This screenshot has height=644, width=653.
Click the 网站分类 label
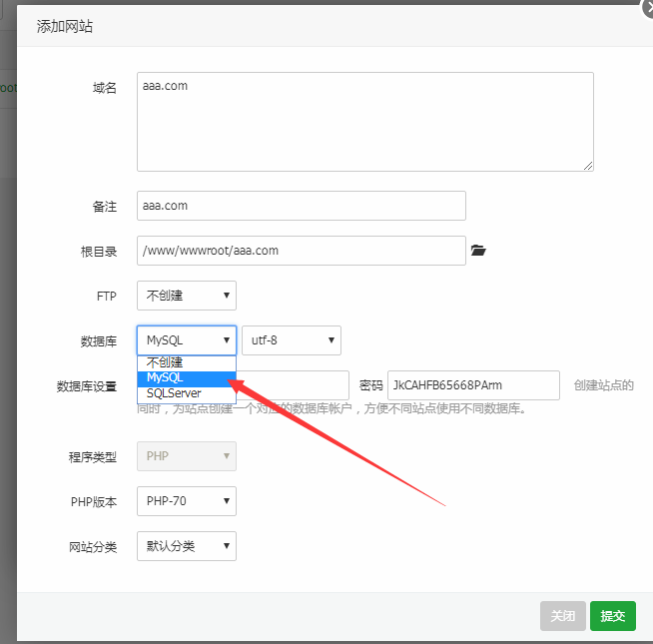point(93,547)
